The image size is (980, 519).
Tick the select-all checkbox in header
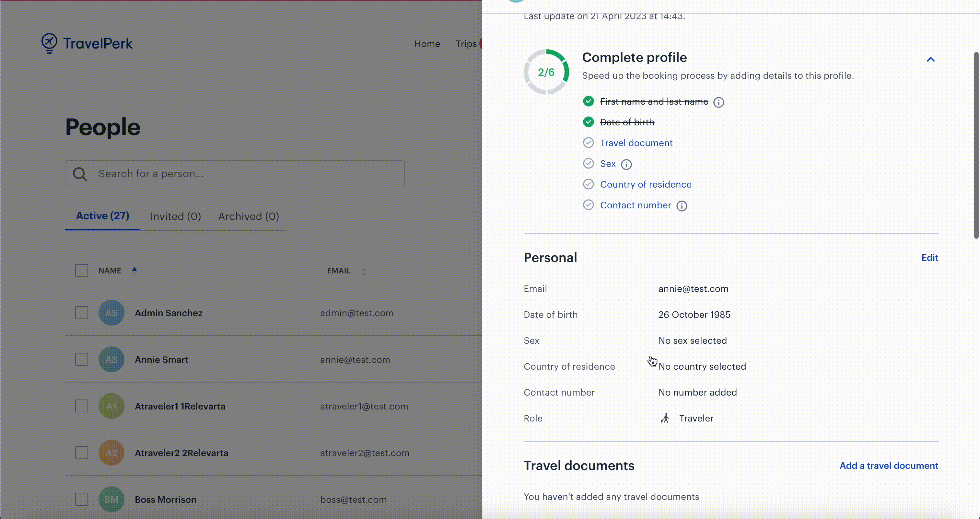click(x=81, y=271)
